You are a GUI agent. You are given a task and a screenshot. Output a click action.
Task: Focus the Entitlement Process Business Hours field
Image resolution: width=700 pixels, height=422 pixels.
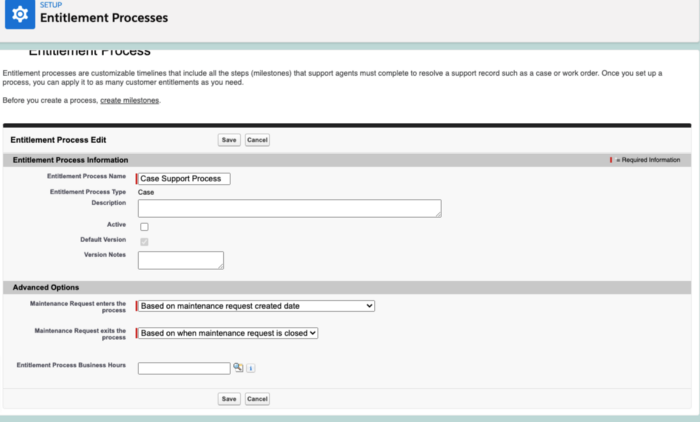(184, 368)
